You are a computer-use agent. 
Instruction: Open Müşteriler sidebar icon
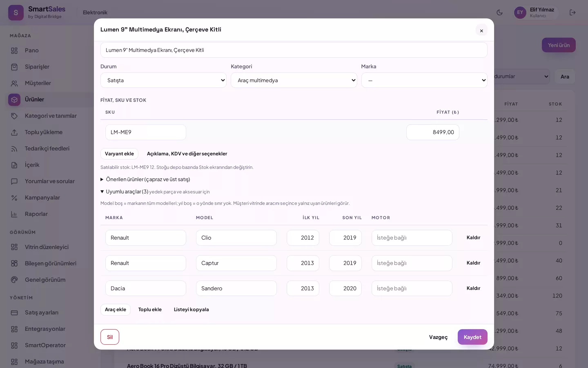14,83
